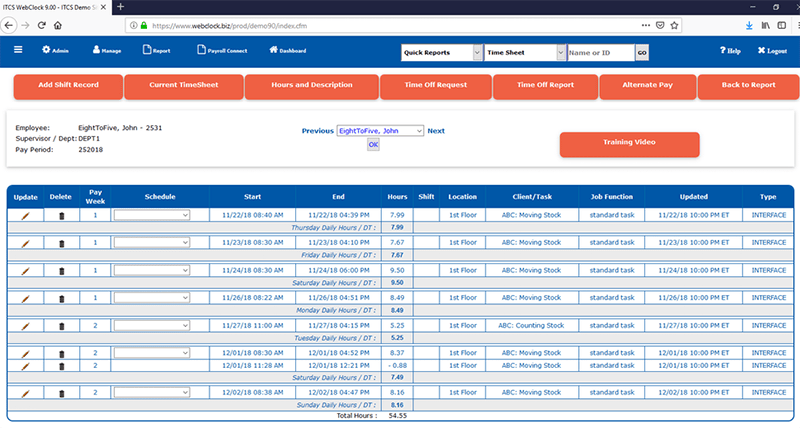
Task: Edit the 12/01/18 08:30 AM shift pencil
Action: pos(25,354)
